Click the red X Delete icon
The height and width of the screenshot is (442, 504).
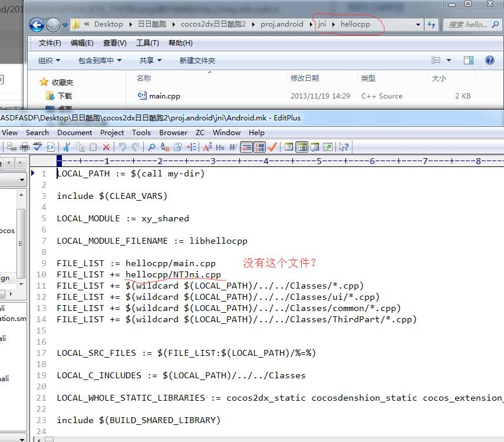point(106,148)
